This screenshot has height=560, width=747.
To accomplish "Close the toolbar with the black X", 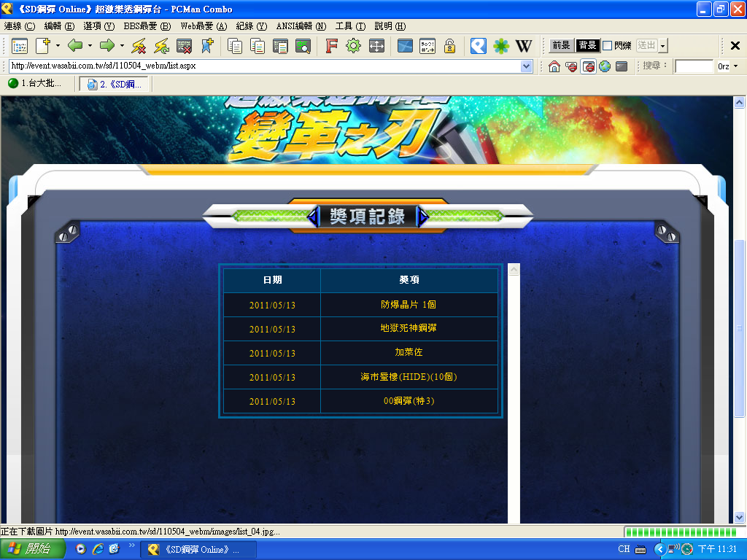I will [735, 46].
